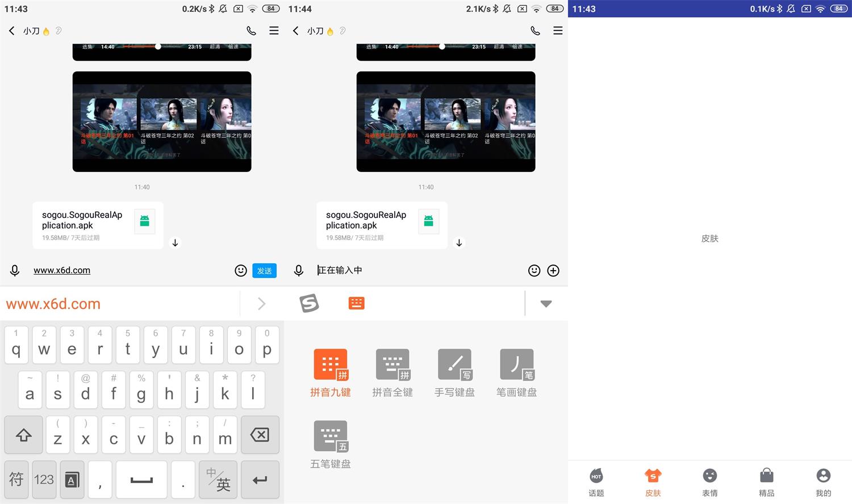Switch to the 我的 tab
The width and height of the screenshot is (852, 504).
coord(823,482)
